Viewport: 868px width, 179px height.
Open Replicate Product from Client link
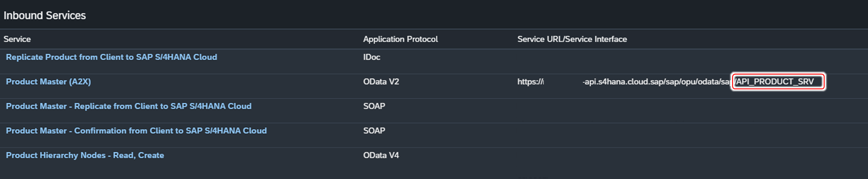tap(112, 57)
